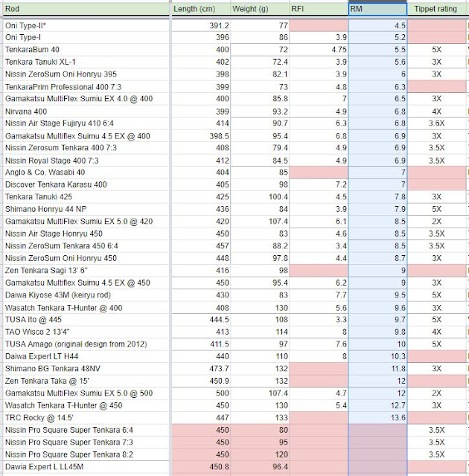Image resolution: width=469 pixels, height=476 pixels.
Task: Click Wasatch Tenkara T-Hunter @ 450 cell
Action: click(x=86, y=405)
